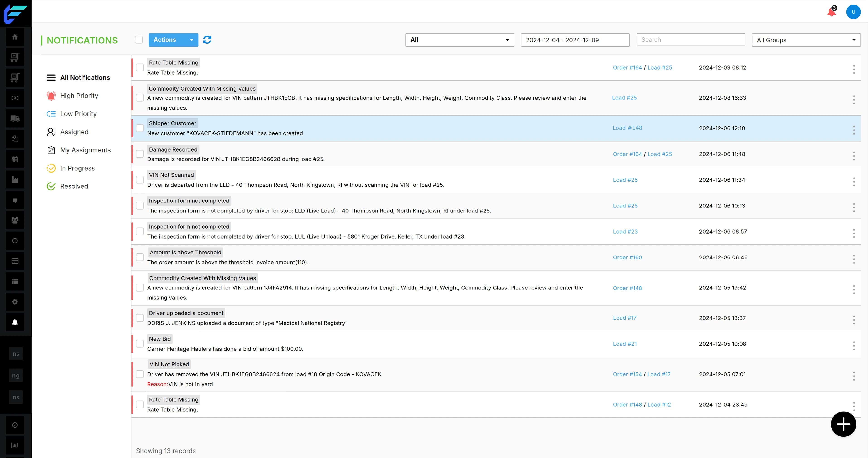Select High Priority filter
The width and height of the screenshot is (868, 458).
tap(72, 96)
